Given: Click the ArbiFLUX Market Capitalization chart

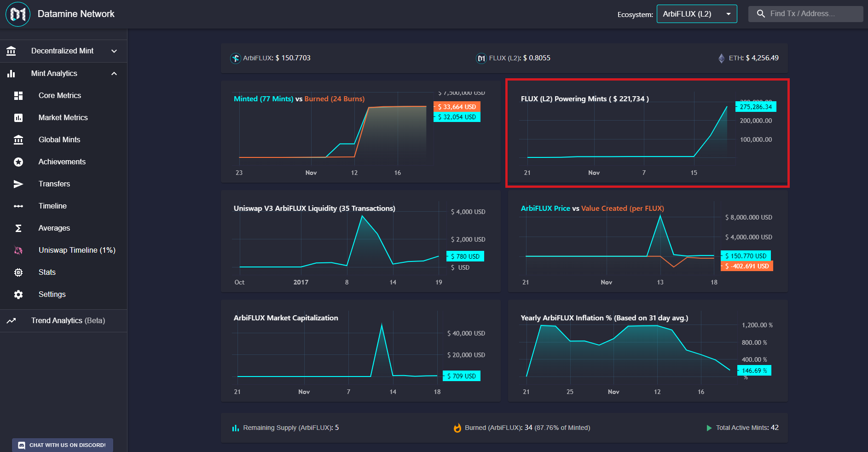Looking at the screenshot, I should pyautogui.click(x=361, y=351).
